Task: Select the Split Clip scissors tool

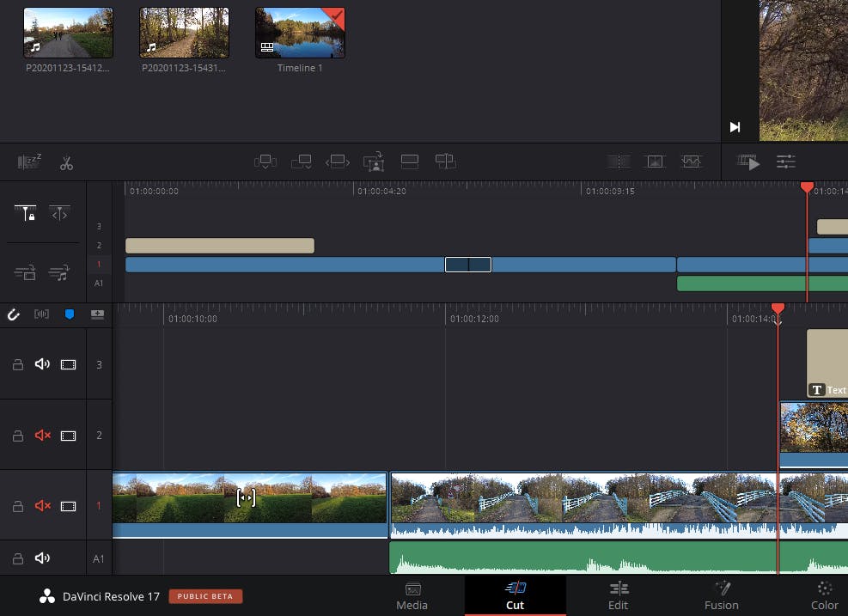Action: 66,162
